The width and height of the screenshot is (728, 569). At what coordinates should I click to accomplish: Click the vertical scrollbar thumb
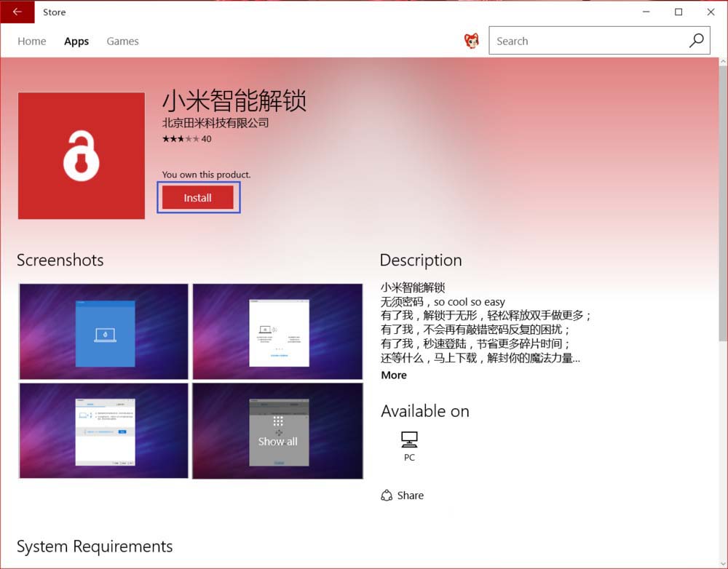[724, 203]
